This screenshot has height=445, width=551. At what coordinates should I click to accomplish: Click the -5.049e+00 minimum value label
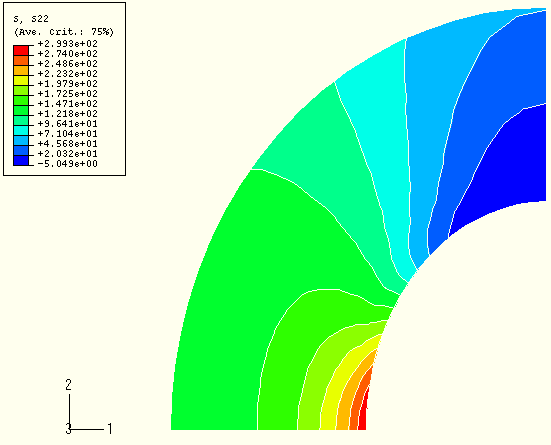tap(67, 164)
